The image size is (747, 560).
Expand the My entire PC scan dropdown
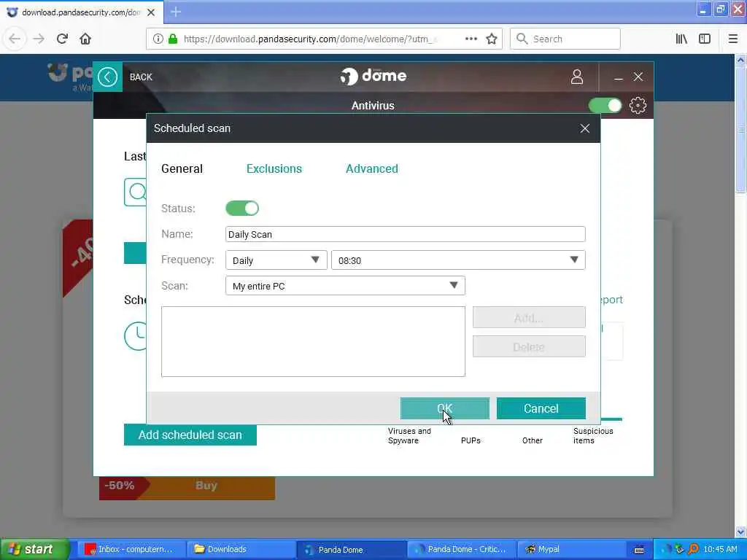pyautogui.click(x=345, y=286)
